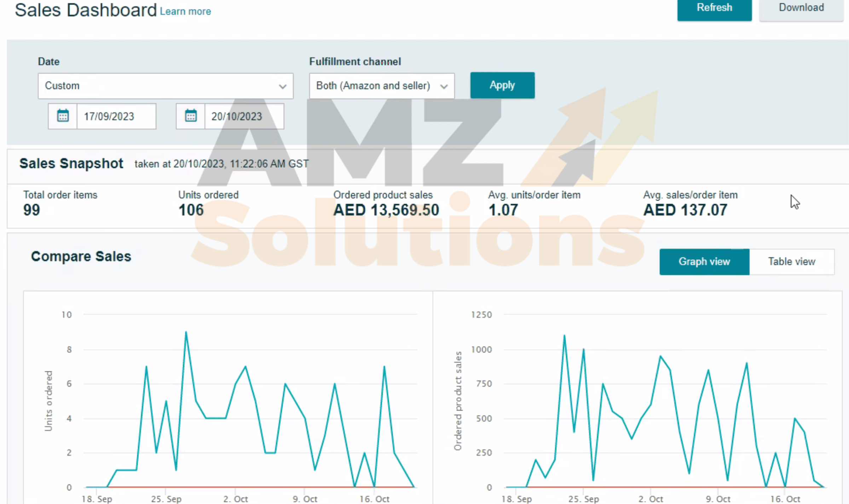Click the Download button

(801, 8)
